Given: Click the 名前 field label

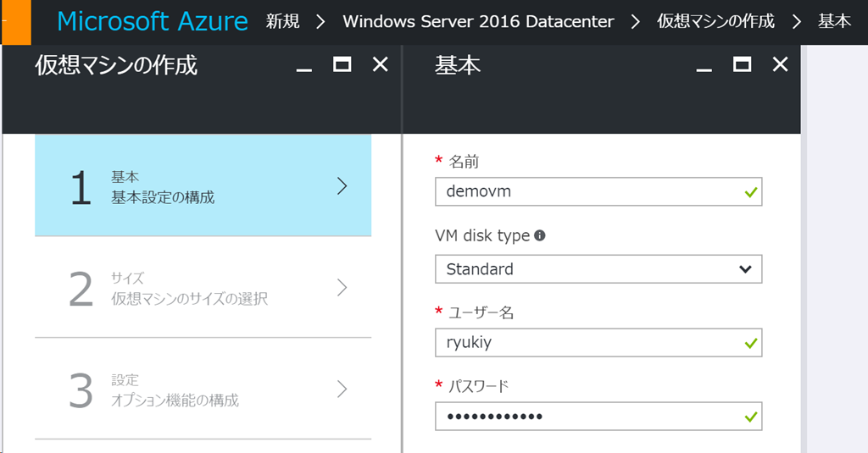Looking at the screenshot, I should (464, 162).
